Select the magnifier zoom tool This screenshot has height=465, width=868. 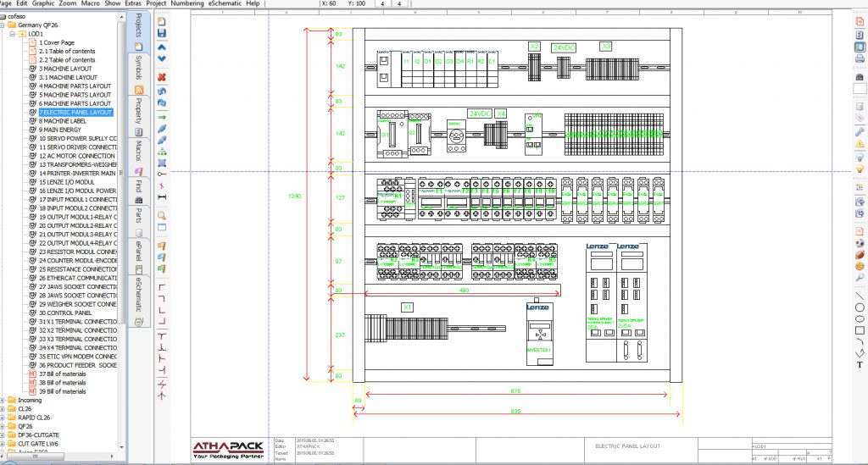click(162, 216)
